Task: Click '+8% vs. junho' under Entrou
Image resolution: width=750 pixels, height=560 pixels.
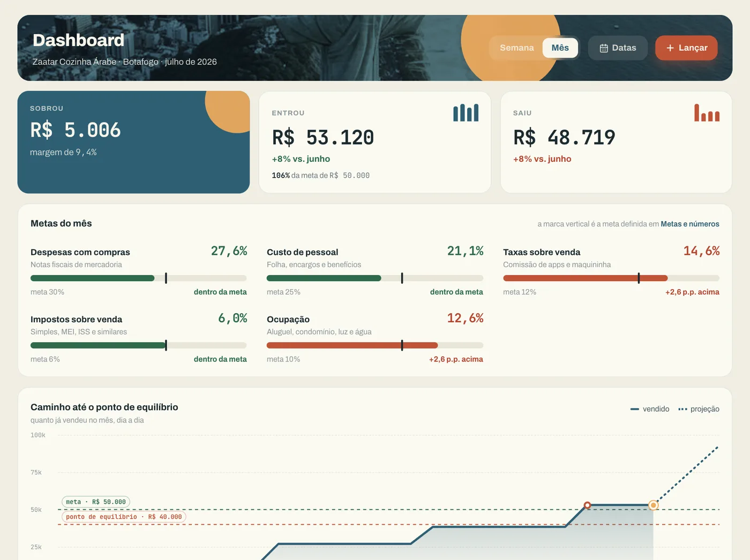Action: [x=301, y=159]
